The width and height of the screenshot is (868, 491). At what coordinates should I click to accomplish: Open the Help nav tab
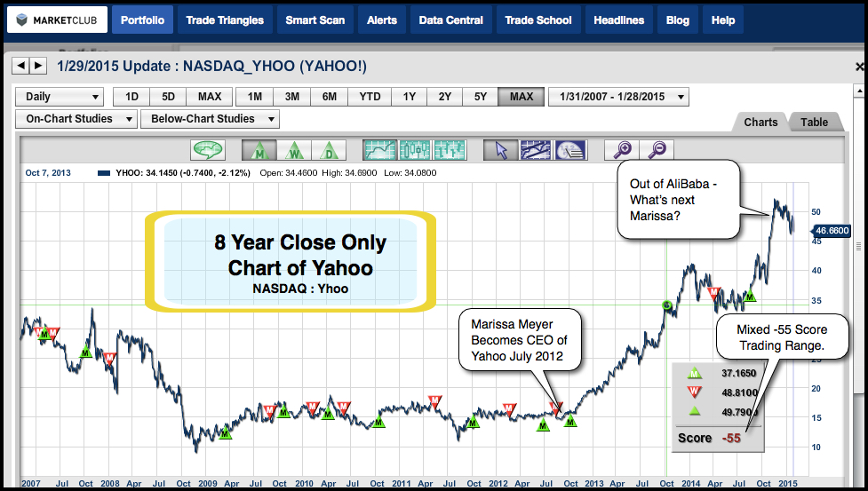point(723,20)
